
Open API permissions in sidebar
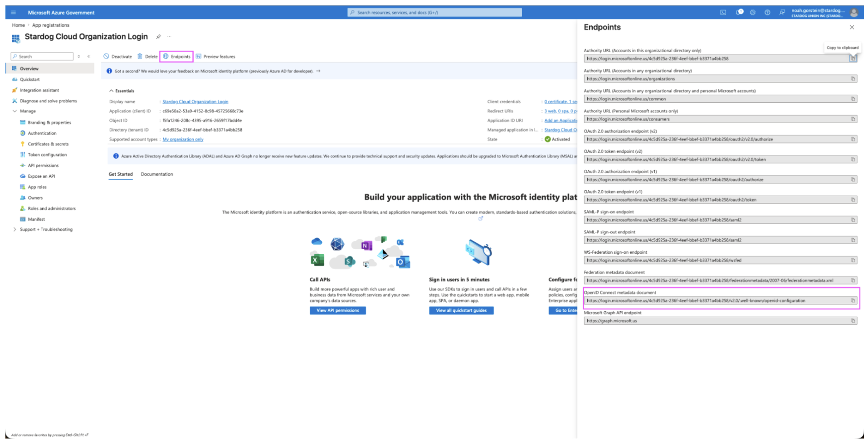43,165
